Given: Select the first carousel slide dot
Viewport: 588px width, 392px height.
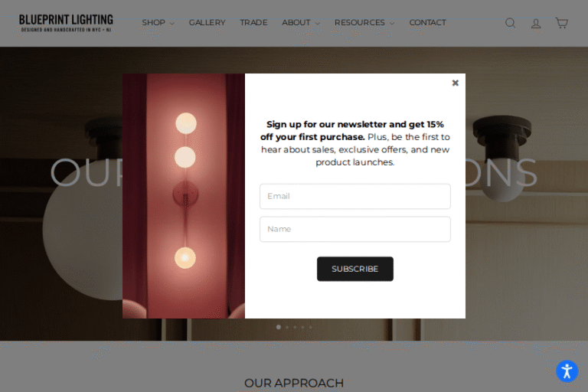Looking at the screenshot, I should (278, 327).
